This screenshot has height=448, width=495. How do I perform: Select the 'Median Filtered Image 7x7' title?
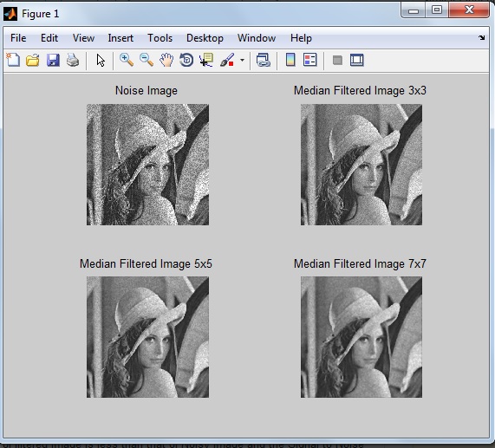[x=360, y=263]
